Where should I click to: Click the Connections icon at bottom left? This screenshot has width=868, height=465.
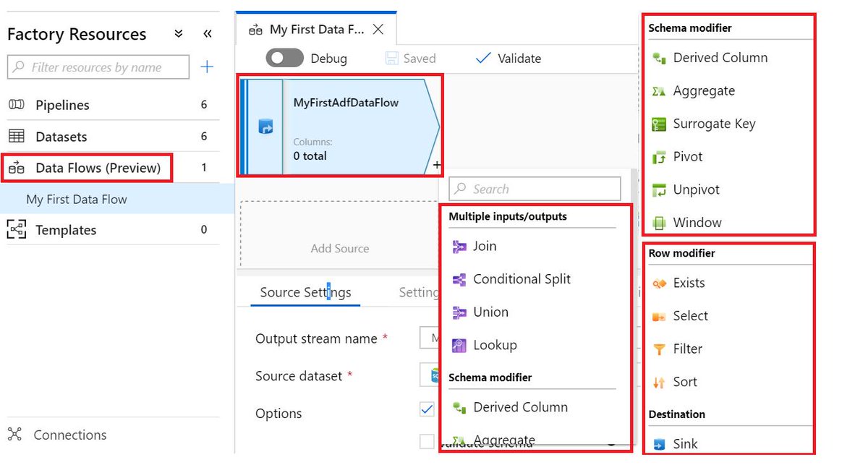[15, 435]
